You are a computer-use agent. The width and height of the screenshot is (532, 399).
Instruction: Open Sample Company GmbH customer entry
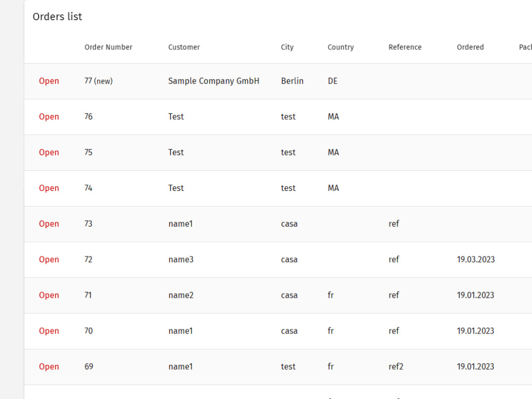[214, 81]
